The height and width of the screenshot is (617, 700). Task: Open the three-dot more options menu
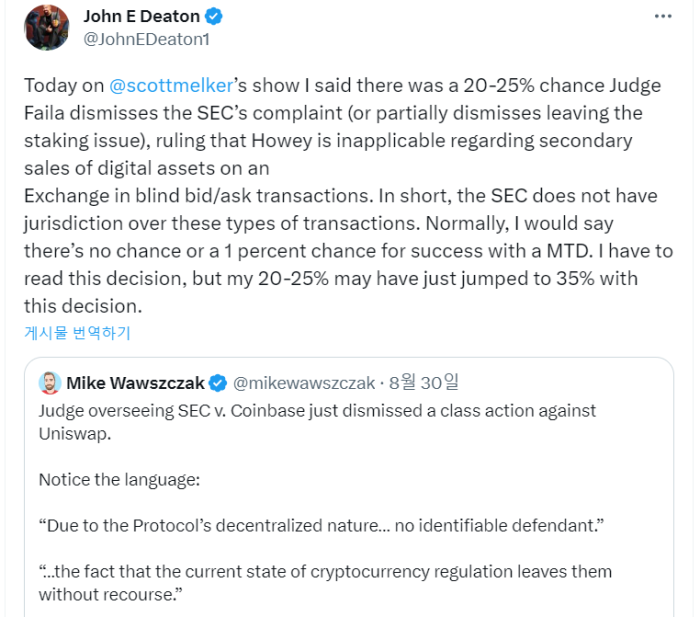(x=662, y=17)
